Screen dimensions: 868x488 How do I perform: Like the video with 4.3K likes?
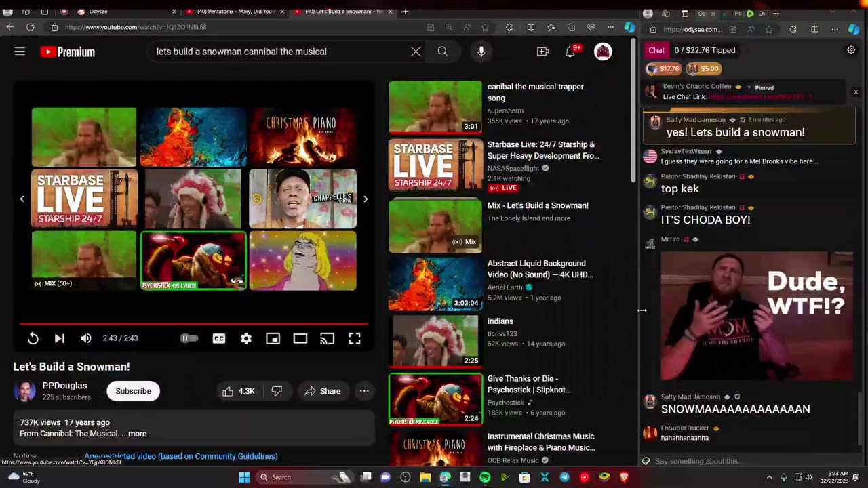coord(239,391)
